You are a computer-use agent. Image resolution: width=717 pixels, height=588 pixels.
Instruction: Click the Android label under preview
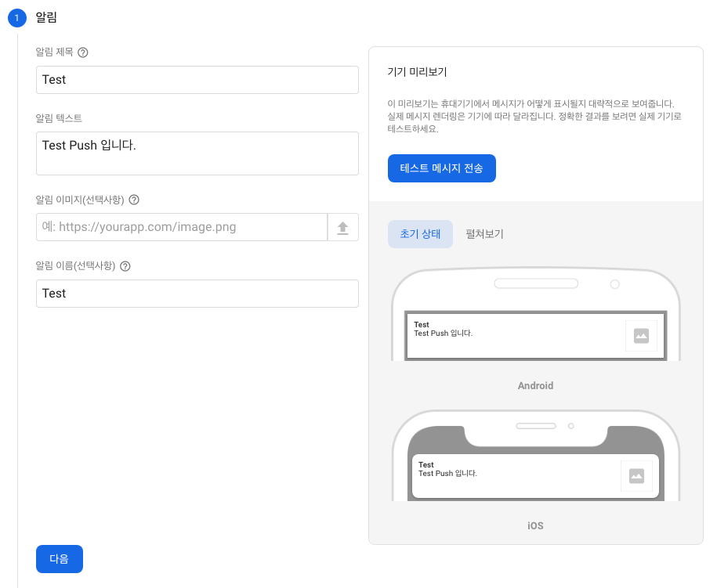535,385
